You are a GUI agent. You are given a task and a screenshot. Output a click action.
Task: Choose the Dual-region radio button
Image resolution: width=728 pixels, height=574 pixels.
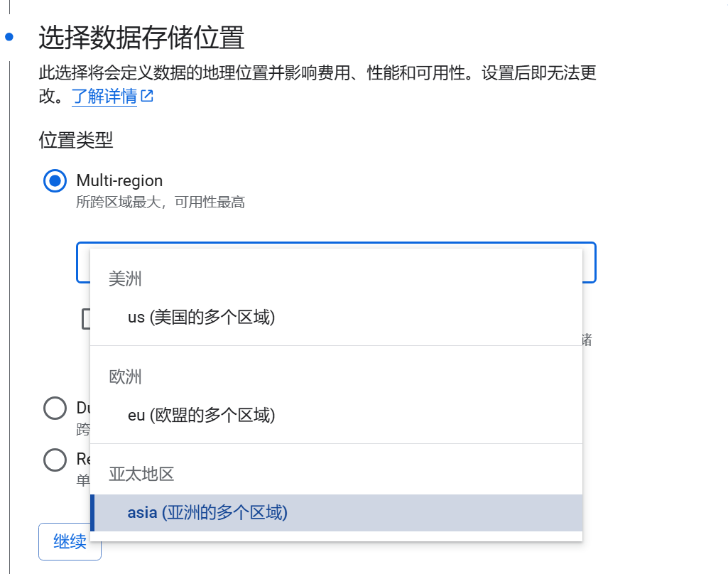(x=55, y=408)
